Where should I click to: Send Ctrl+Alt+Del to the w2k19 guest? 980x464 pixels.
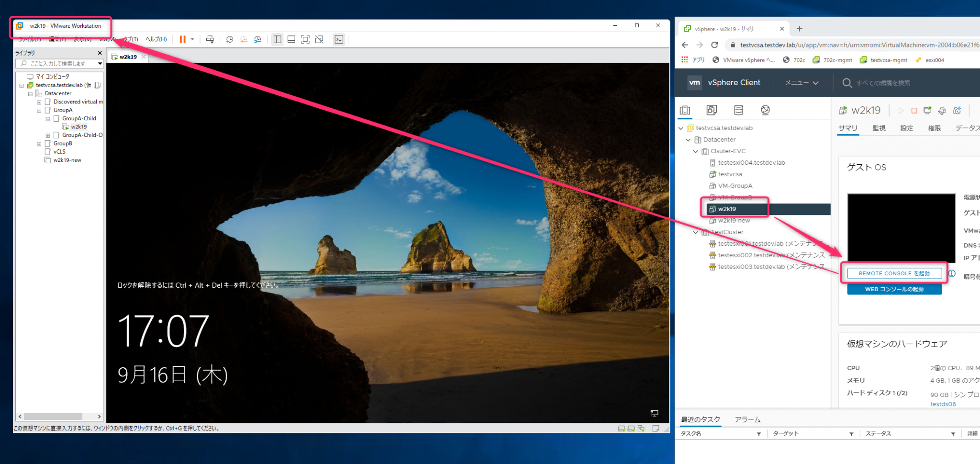click(x=210, y=39)
